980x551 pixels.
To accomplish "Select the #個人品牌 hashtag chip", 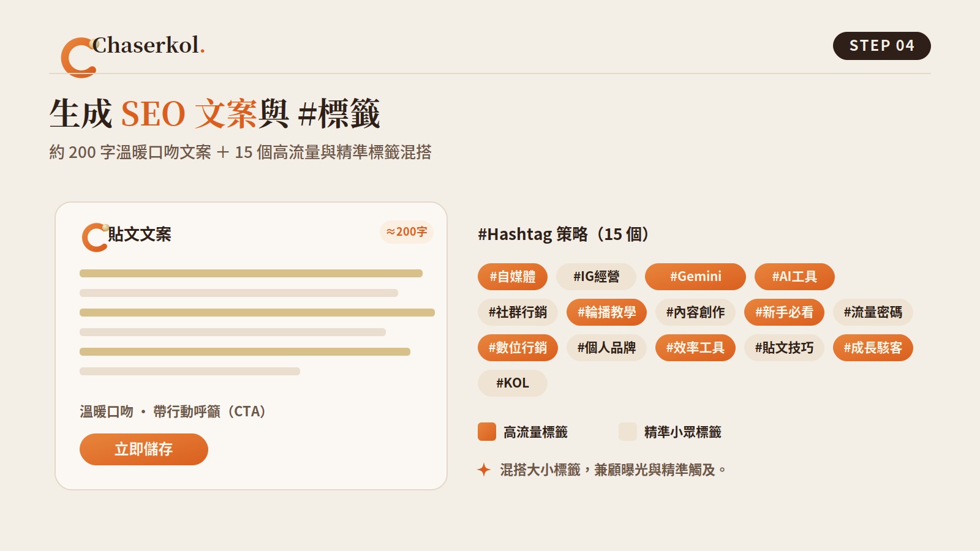I will 606,348.
